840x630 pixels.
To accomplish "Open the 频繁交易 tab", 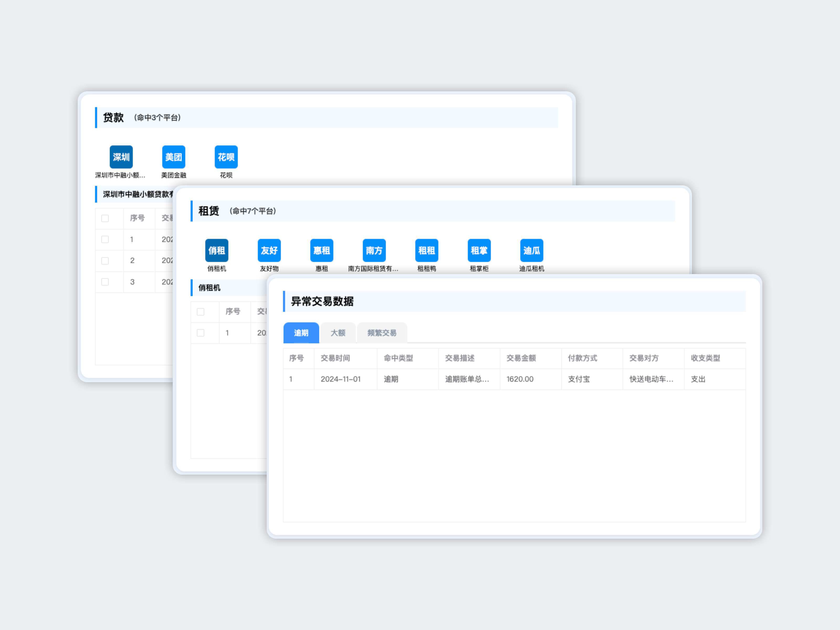I will tap(382, 333).
